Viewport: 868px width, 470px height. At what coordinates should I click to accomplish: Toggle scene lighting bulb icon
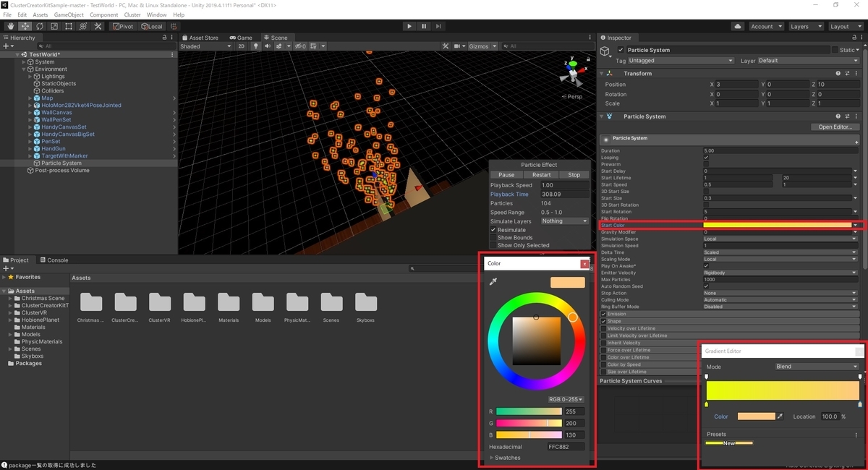pos(255,46)
